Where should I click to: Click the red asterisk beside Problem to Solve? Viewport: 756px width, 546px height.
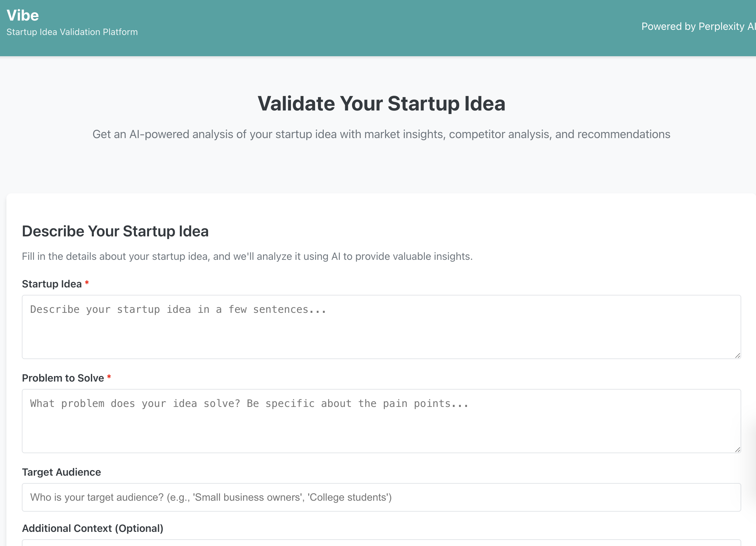coord(109,377)
